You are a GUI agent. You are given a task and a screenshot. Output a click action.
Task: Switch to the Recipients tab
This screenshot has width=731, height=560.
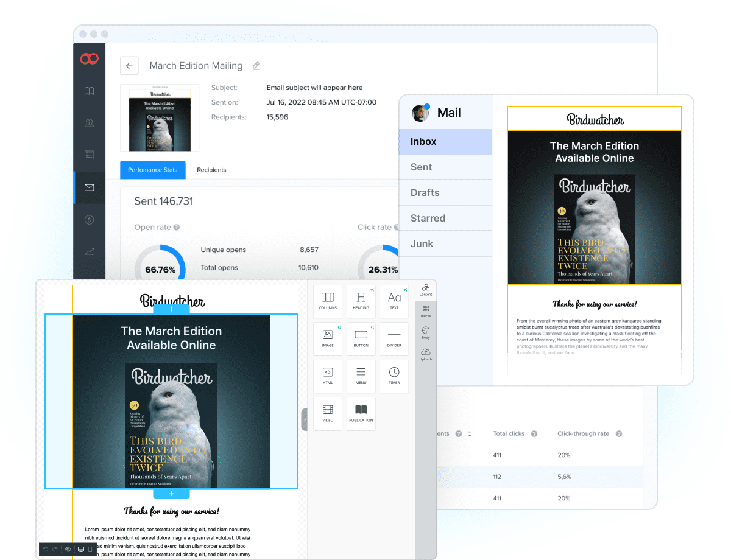tap(211, 170)
